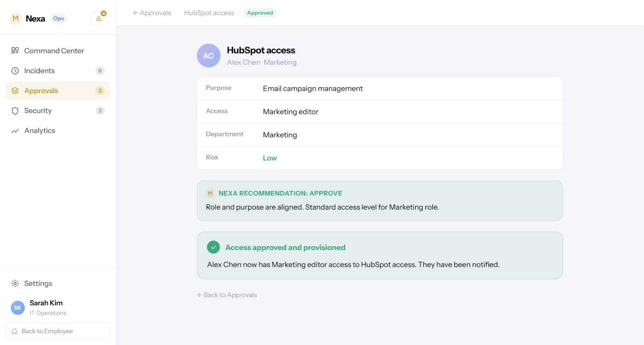Go to Incidents in the sidebar
This screenshot has height=345, width=644.
[x=58, y=71]
